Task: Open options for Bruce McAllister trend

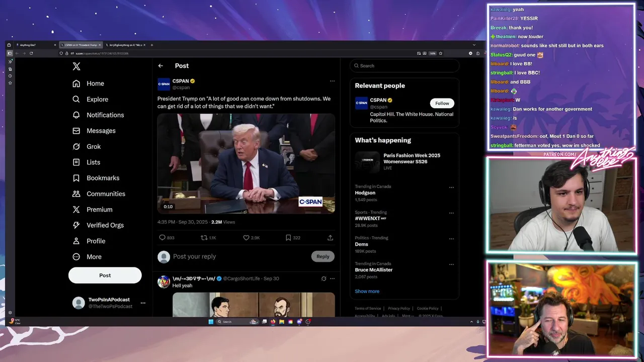Action: (451, 264)
